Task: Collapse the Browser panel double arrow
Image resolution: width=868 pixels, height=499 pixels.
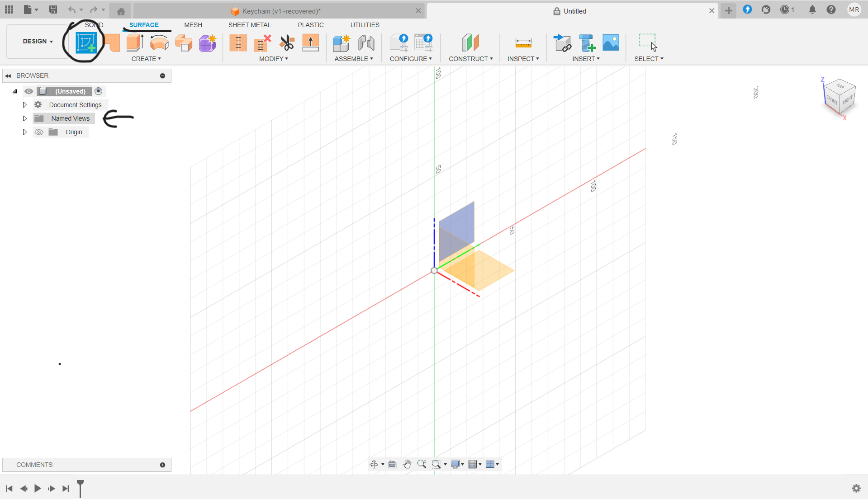Action: (8, 75)
